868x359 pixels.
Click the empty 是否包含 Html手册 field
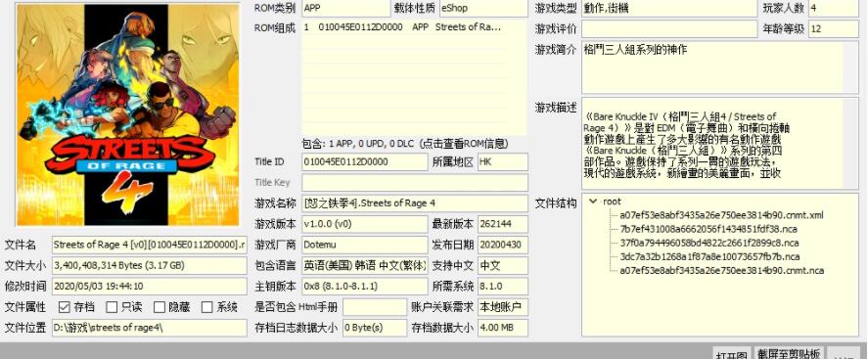(375, 307)
